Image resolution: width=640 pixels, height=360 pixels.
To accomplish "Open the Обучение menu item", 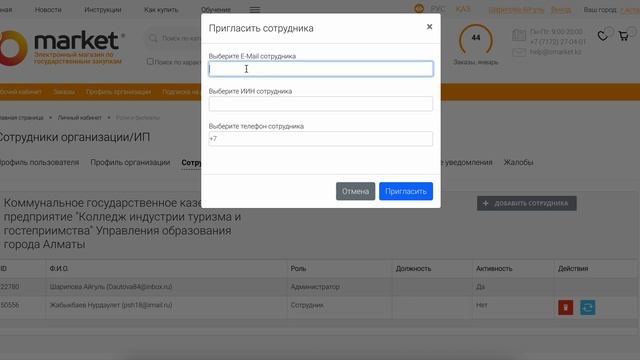I will tap(216, 9).
